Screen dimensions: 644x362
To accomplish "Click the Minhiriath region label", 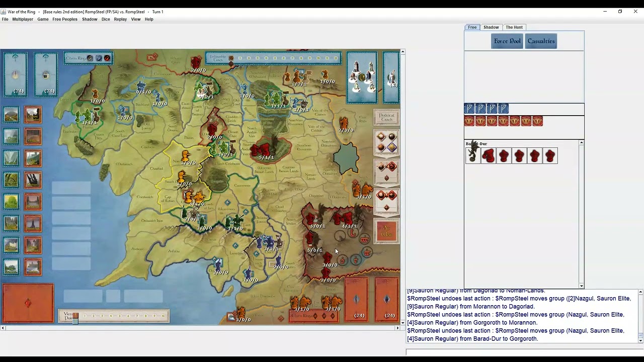I will point(124,164).
